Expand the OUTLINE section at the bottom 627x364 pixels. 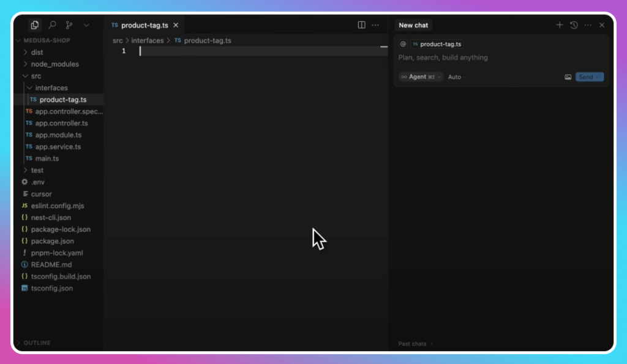37,343
